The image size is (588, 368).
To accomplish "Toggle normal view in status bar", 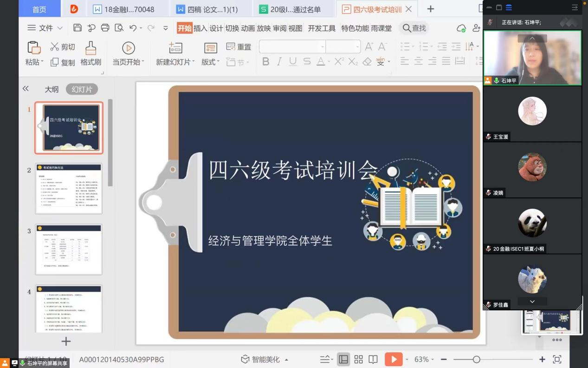I will coord(343,359).
